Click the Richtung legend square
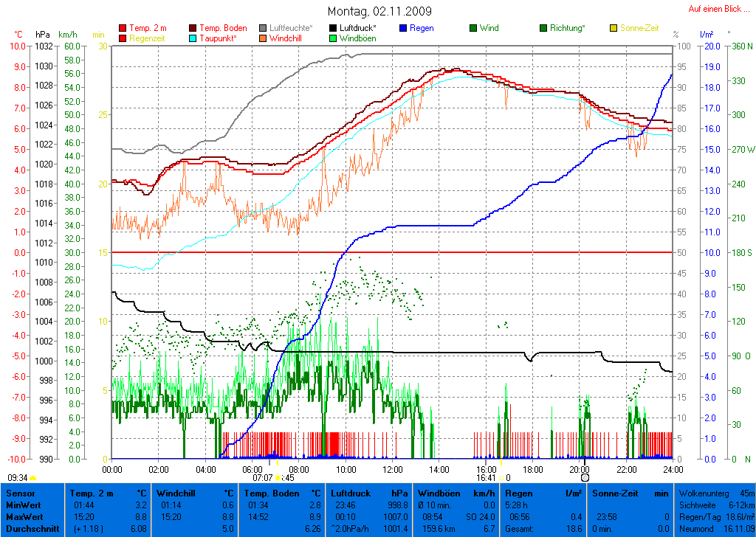The width and height of the screenshot is (756, 537). click(x=543, y=28)
